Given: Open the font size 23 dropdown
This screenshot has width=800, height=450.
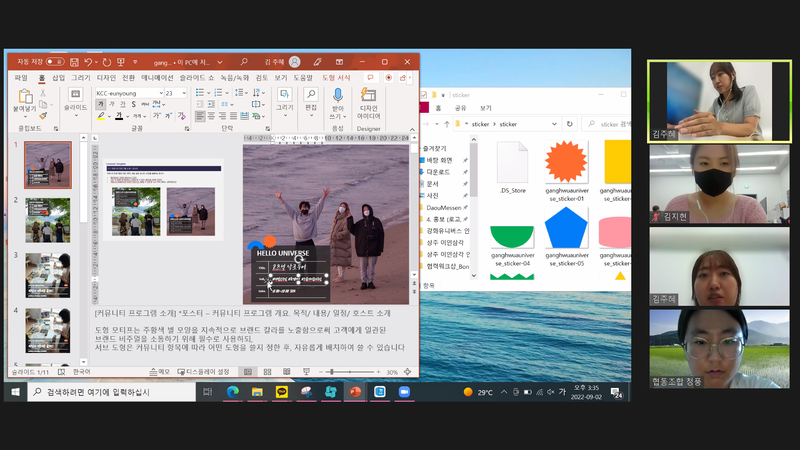Looking at the screenshot, I should click(183, 93).
